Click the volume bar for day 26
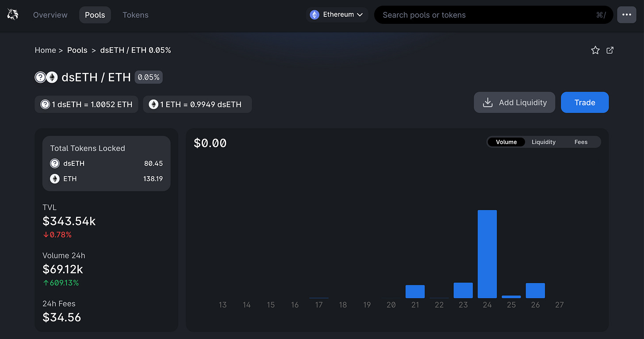644x339 pixels. pos(535,291)
